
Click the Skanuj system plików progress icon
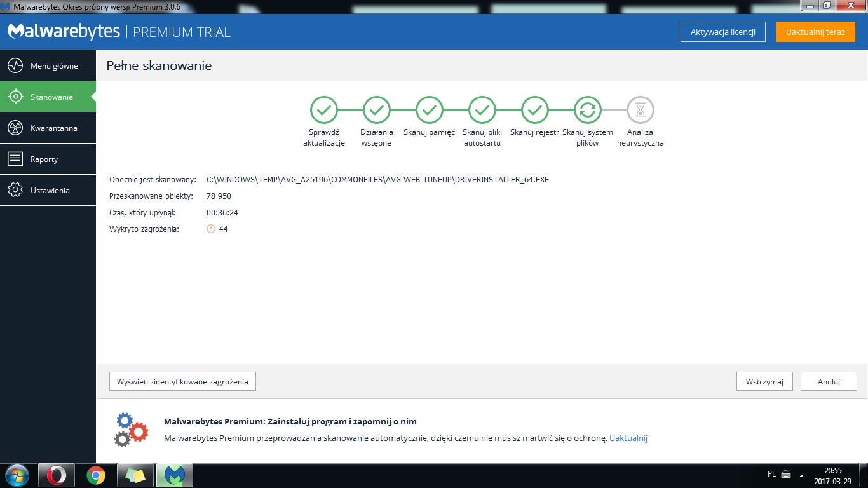[587, 110]
